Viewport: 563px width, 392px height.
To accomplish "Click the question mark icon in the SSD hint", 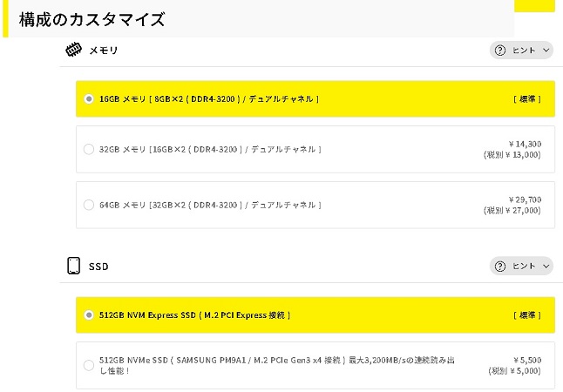I will 499,266.
